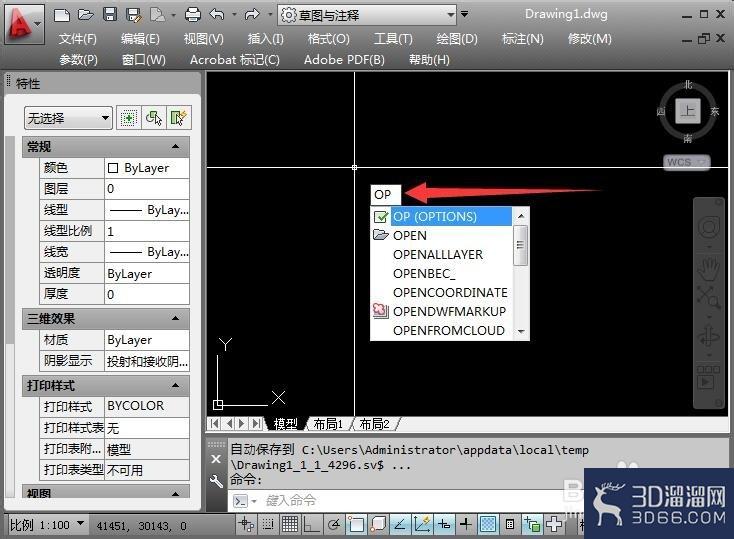Collapse the 打印样式 section

coord(176,385)
